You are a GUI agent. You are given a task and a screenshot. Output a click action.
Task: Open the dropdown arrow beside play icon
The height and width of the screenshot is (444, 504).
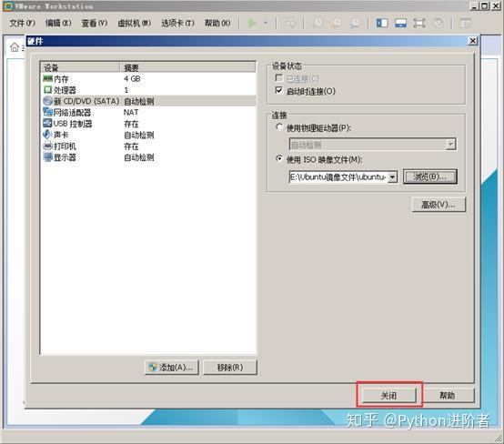[266, 23]
